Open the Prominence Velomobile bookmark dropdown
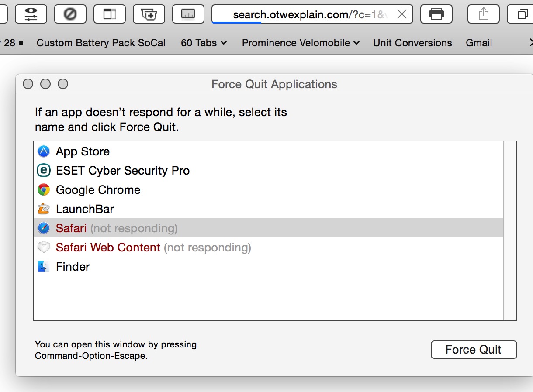533x392 pixels. pyautogui.click(x=301, y=43)
